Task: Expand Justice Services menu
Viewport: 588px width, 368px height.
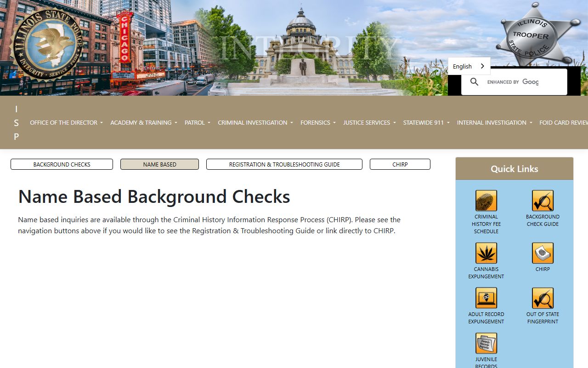Action: click(369, 122)
